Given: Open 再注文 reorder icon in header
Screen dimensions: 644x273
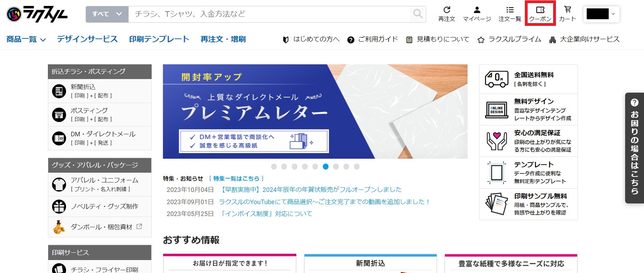Looking at the screenshot, I should click(x=447, y=10).
